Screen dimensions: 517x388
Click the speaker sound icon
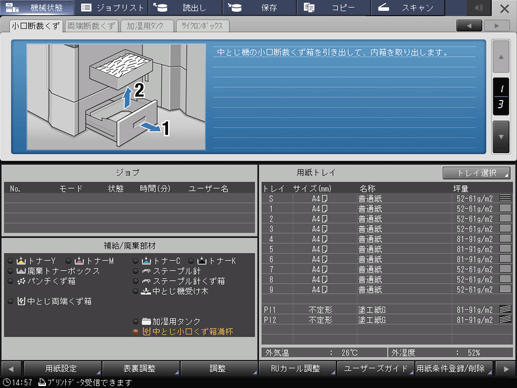point(479,7)
